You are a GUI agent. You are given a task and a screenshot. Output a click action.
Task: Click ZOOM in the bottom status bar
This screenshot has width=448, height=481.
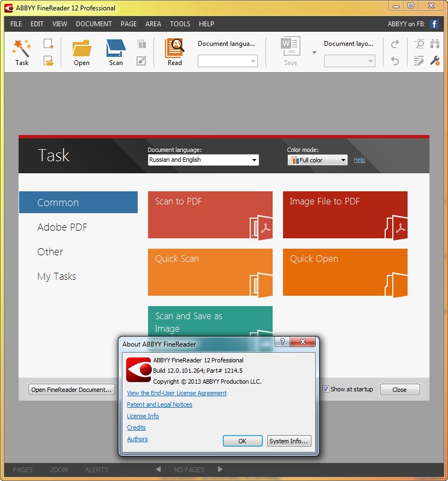pos(59,470)
